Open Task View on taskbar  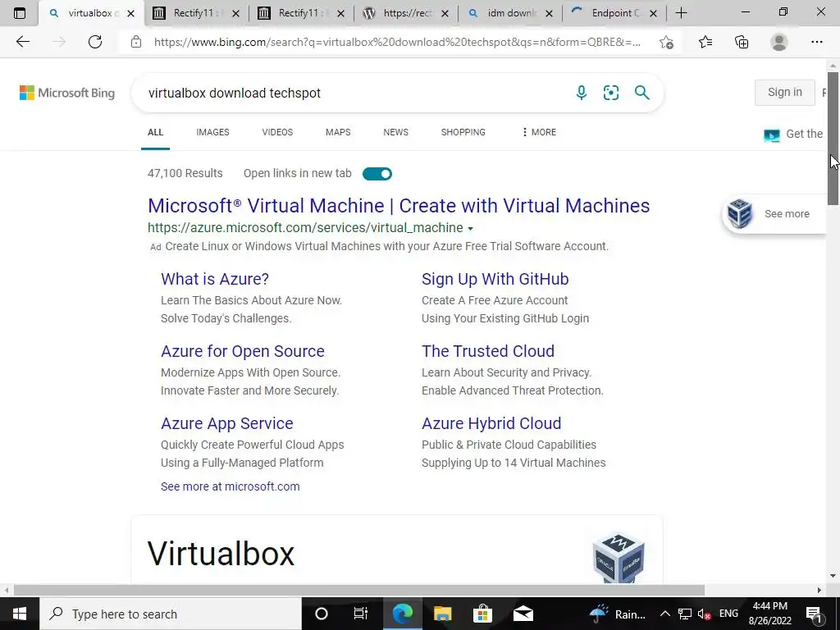[361, 614]
